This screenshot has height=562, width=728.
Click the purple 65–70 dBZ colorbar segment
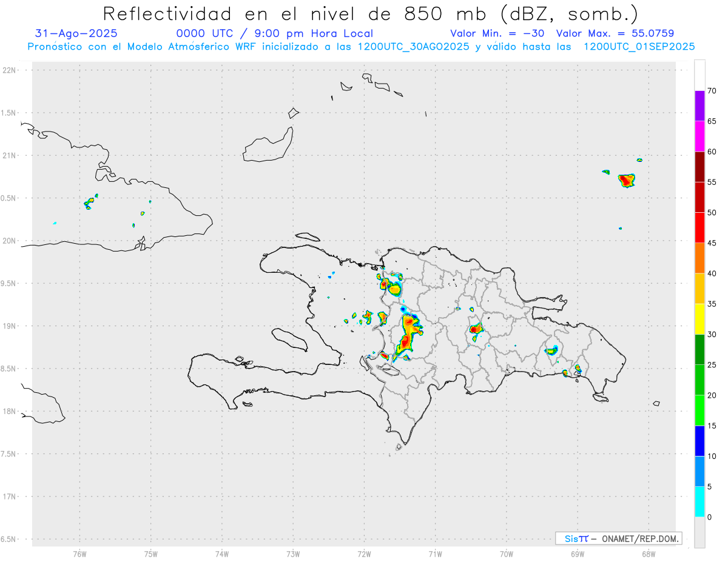(699, 106)
